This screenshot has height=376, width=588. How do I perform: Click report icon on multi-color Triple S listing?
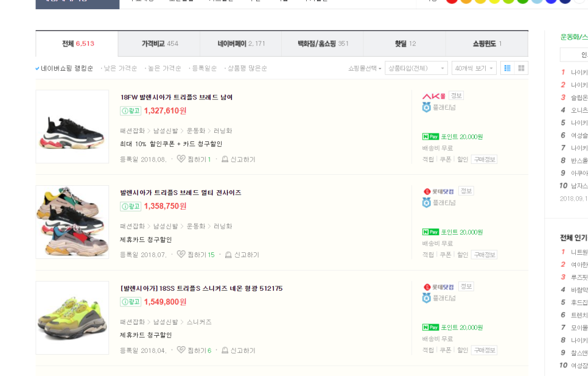[229, 255]
